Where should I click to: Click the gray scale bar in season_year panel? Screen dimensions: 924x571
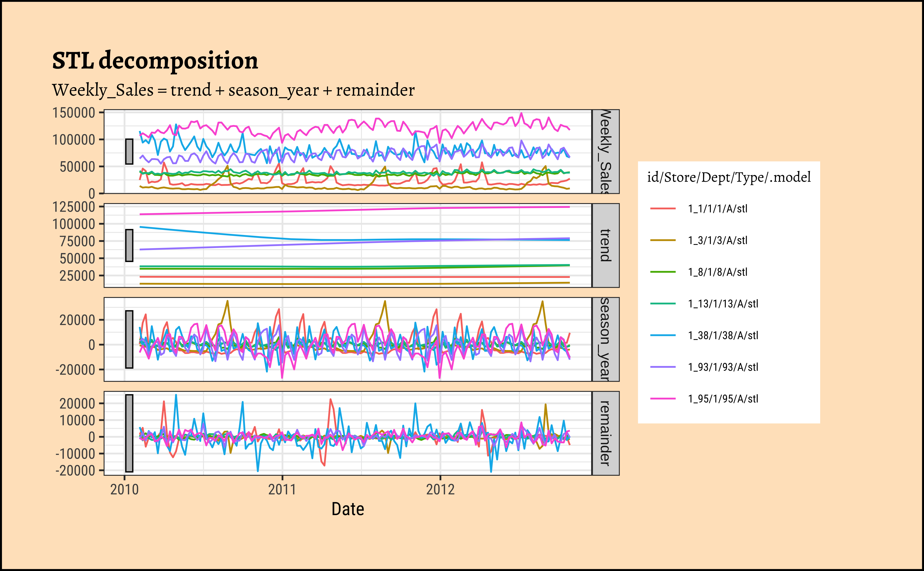pyautogui.click(x=129, y=339)
